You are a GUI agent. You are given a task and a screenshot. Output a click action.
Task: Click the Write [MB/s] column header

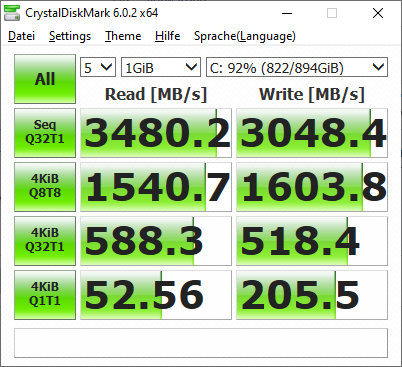[312, 94]
